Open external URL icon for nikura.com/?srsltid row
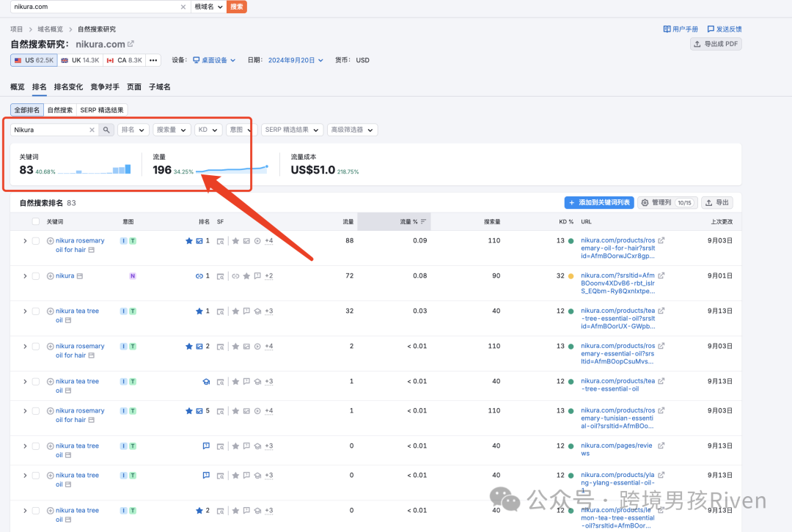792x532 pixels. (661, 276)
